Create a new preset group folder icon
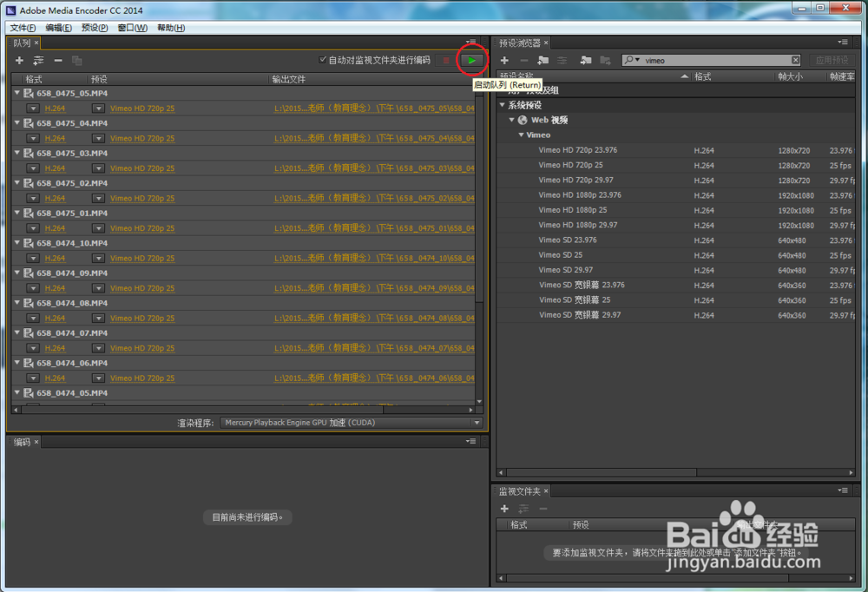Image resolution: width=868 pixels, height=592 pixels. pyautogui.click(x=543, y=61)
